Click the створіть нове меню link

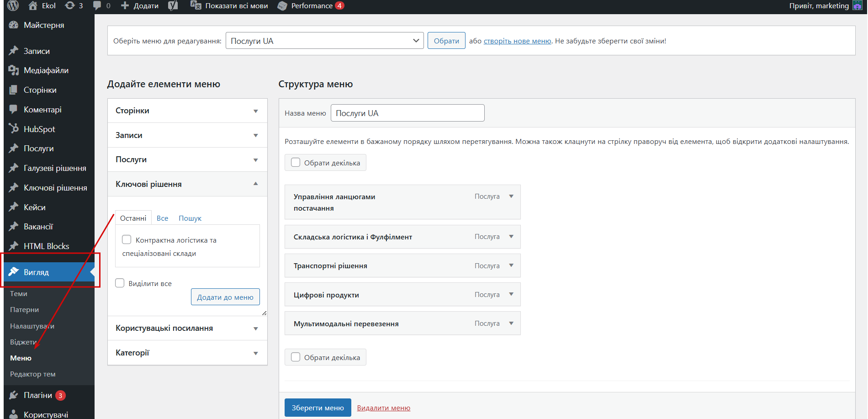(517, 41)
